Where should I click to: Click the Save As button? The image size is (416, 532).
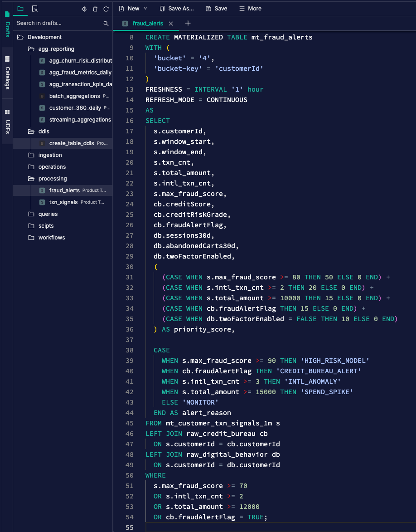click(x=177, y=9)
